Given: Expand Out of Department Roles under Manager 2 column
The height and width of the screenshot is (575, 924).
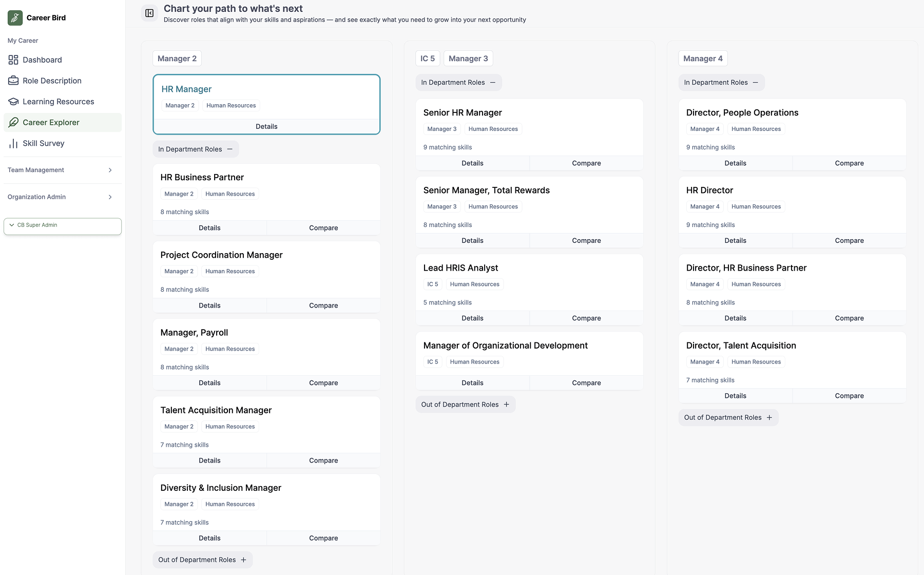Looking at the screenshot, I should 202,560.
